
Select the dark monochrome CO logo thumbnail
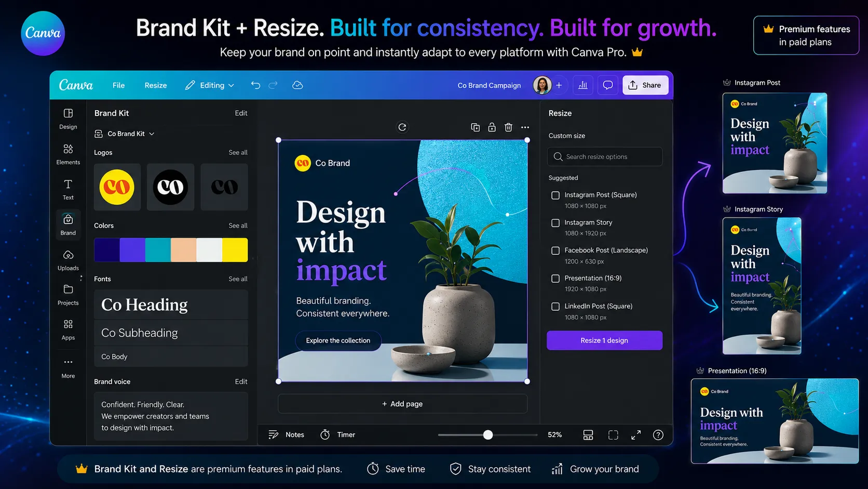pyautogui.click(x=224, y=187)
